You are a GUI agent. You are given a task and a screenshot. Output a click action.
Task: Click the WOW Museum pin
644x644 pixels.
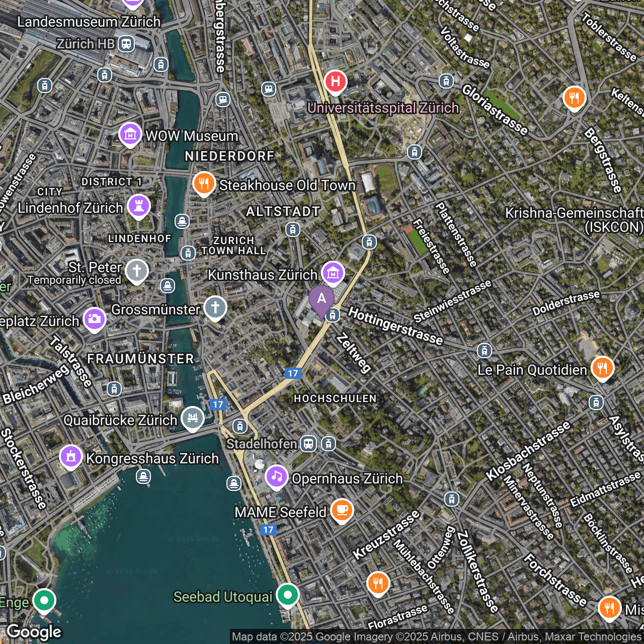click(x=130, y=135)
